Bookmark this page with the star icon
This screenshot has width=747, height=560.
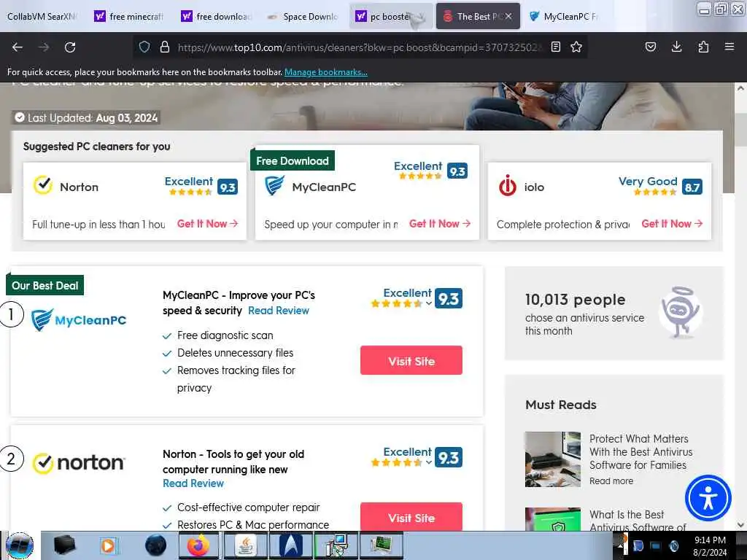pyautogui.click(x=576, y=47)
